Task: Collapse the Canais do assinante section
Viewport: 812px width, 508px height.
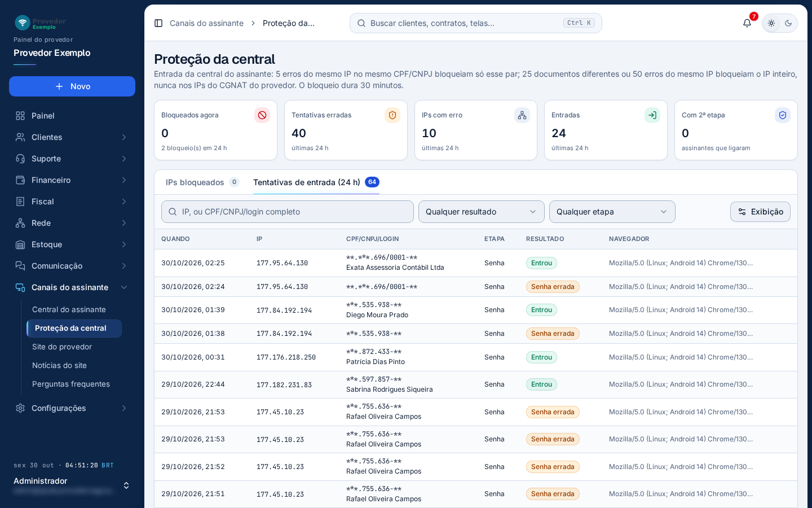Action: [72, 287]
